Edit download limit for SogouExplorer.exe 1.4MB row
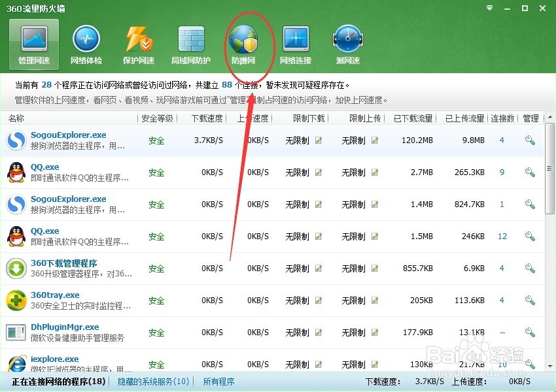 (319, 204)
